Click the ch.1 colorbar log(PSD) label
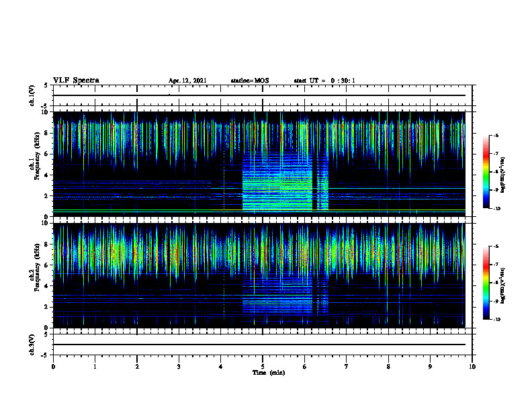Screen dimensions: 532x411 (503, 175)
